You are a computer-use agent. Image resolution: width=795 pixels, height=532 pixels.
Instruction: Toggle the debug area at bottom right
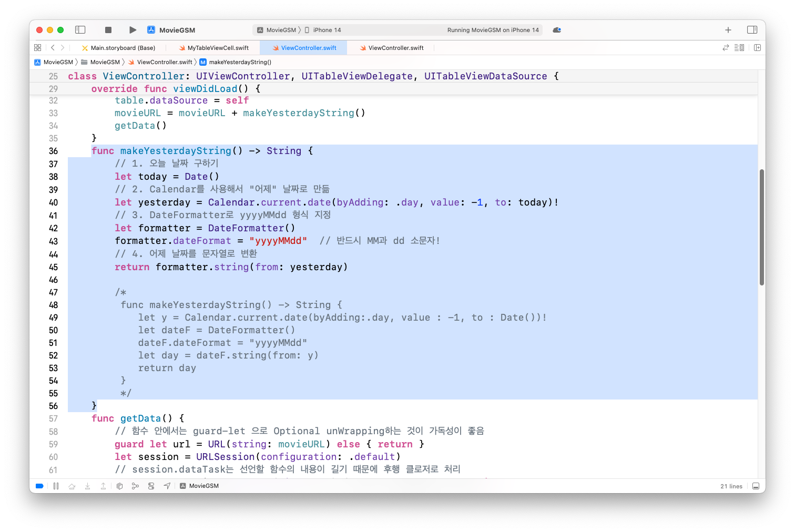[x=756, y=486]
